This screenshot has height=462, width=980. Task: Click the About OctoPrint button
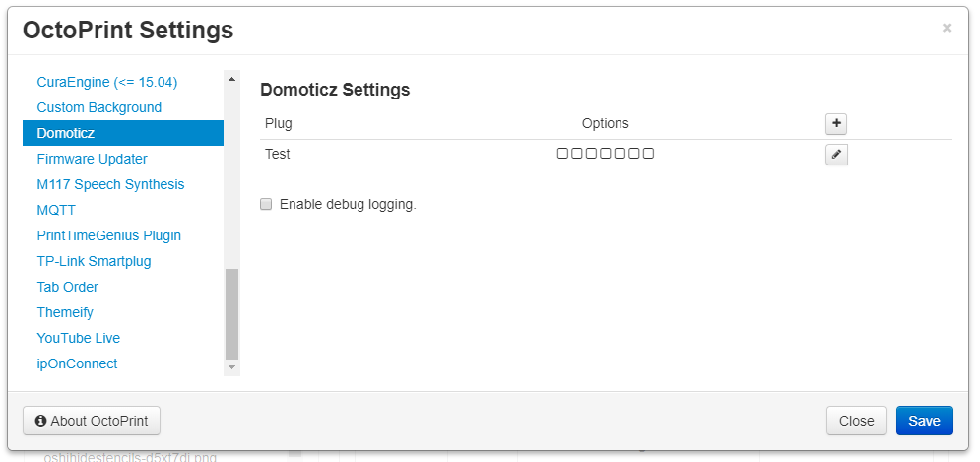coord(92,421)
